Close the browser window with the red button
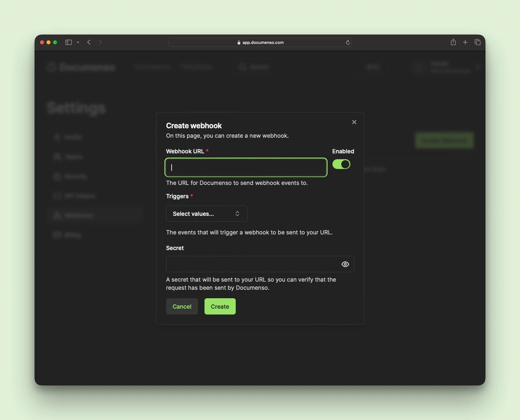 (x=42, y=42)
